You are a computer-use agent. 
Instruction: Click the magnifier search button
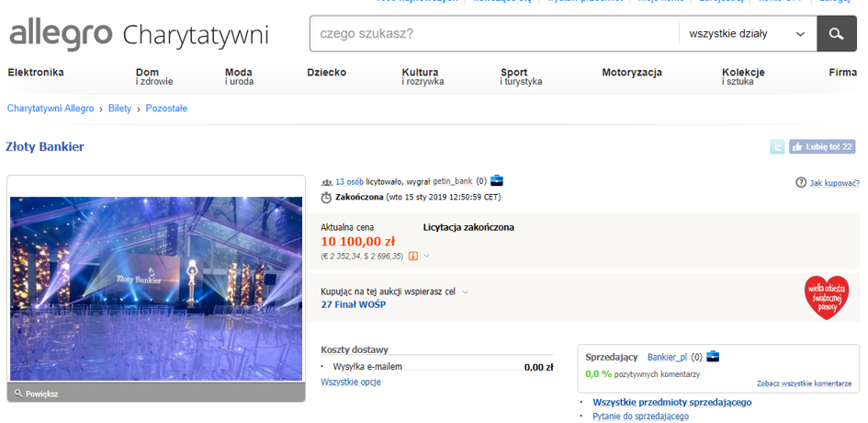[x=837, y=34]
